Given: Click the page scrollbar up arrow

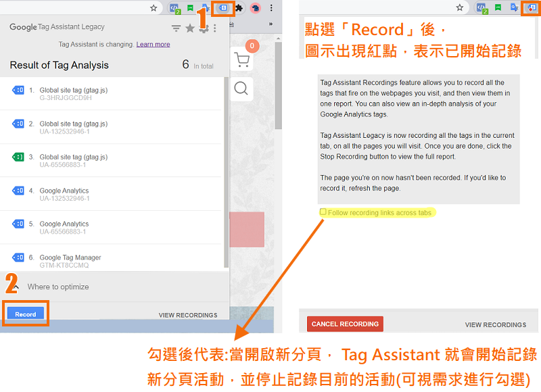Looking at the screenshot, I should click(x=279, y=39).
